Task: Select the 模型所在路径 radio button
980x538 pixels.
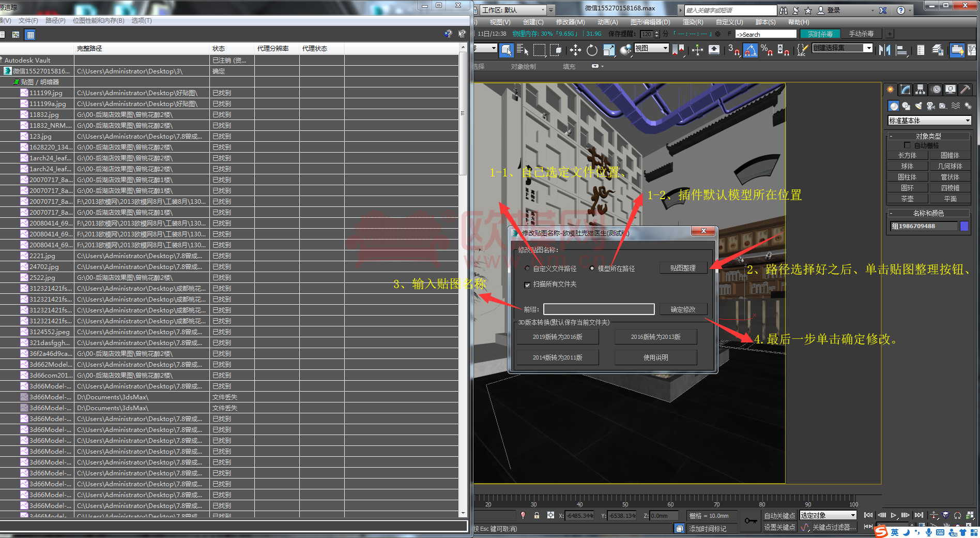Action: [x=592, y=268]
